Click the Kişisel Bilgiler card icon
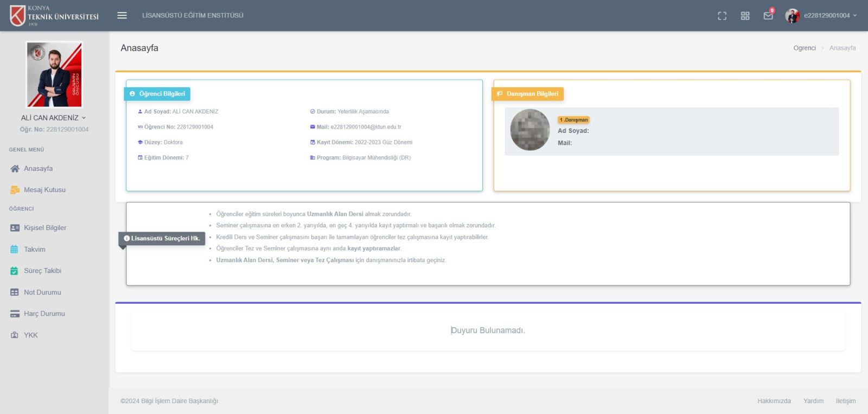This screenshot has width=868, height=414. click(15, 228)
